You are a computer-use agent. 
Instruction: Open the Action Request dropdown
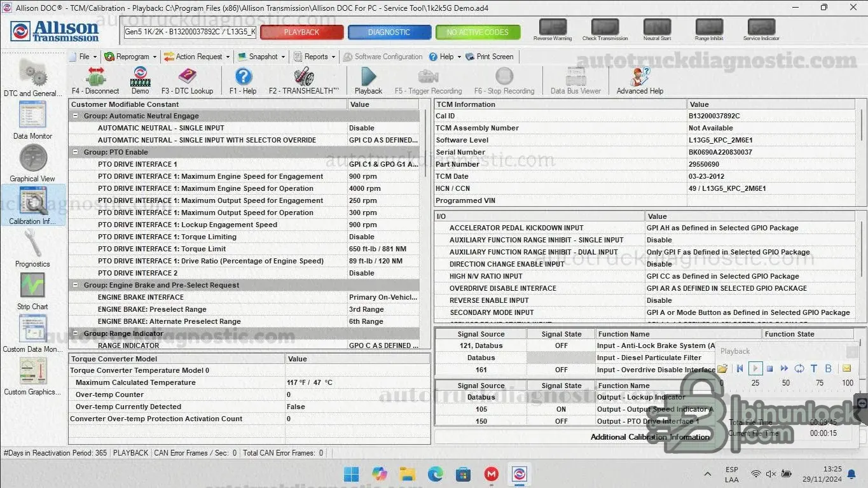pyautogui.click(x=196, y=57)
